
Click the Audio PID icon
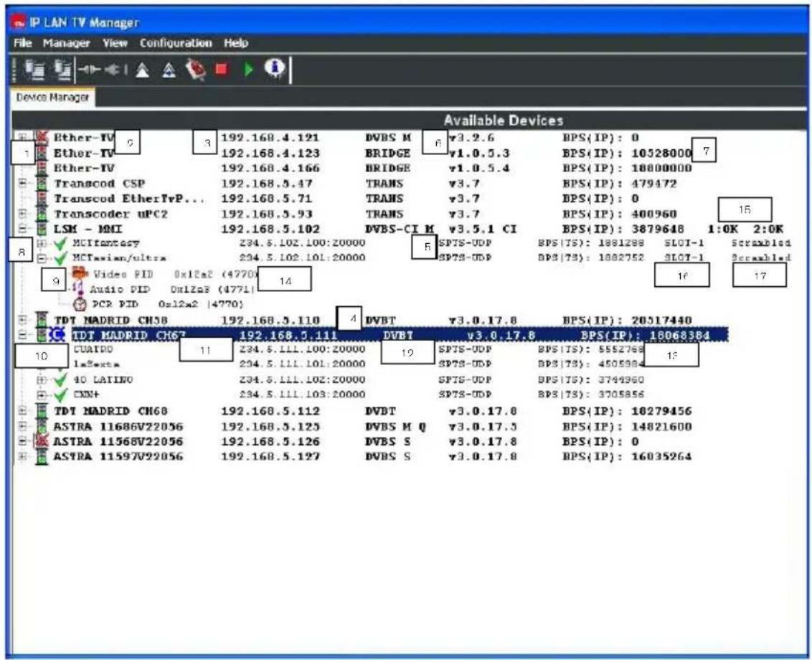(x=79, y=288)
